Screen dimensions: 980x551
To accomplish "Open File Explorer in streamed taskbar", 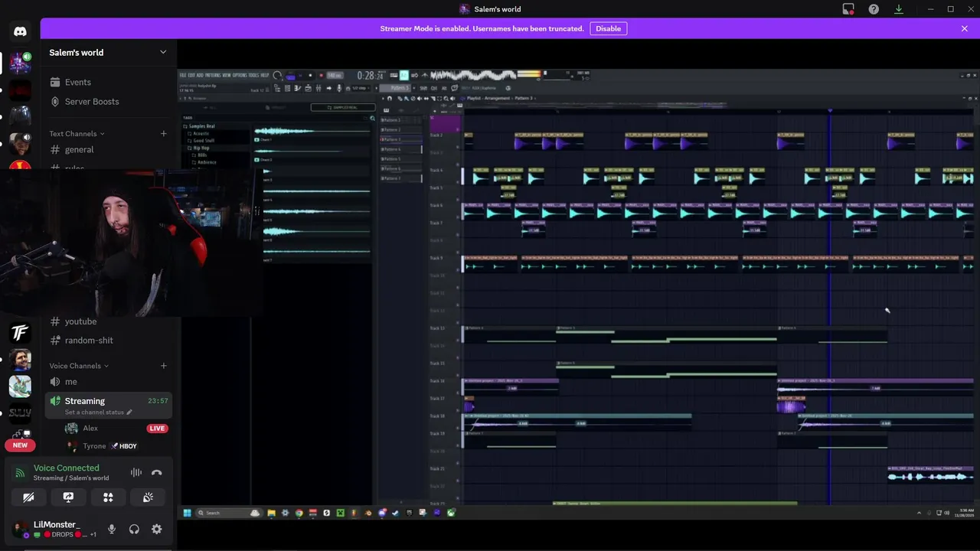I will (271, 513).
